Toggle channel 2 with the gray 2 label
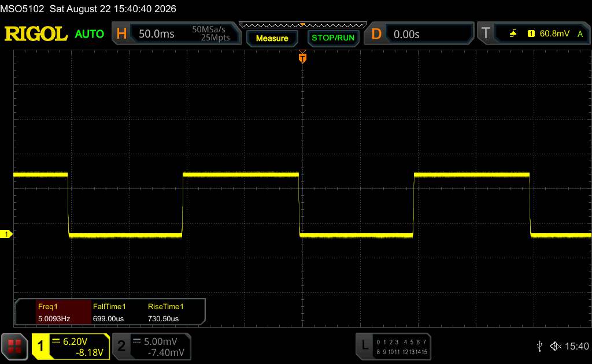592x364 pixels. click(121, 346)
